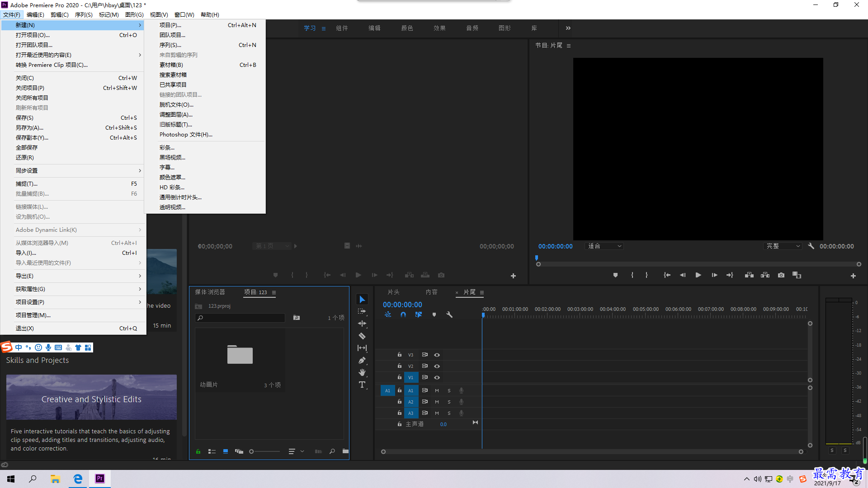Image resolution: width=868 pixels, height=488 pixels.
Task: Open Premiere Pro from Windows taskbar
Action: (x=100, y=479)
